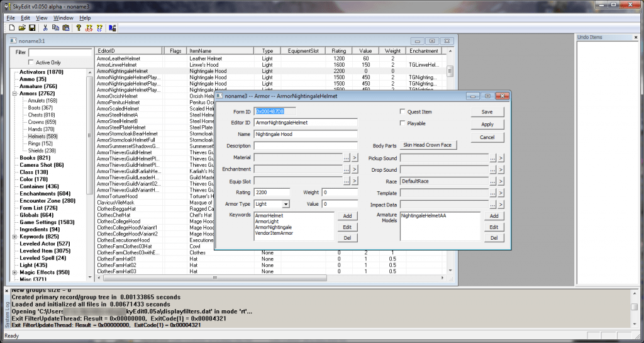Open Body Parts Skin Head Crown Face button

point(427,145)
